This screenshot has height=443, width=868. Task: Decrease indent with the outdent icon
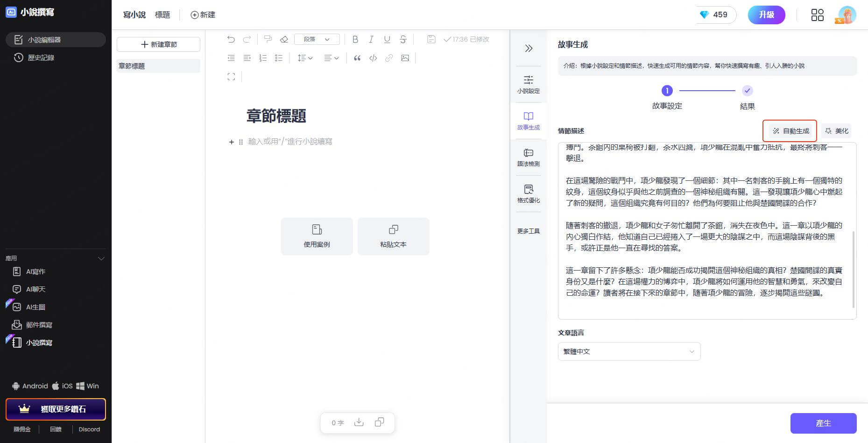[x=231, y=58]
